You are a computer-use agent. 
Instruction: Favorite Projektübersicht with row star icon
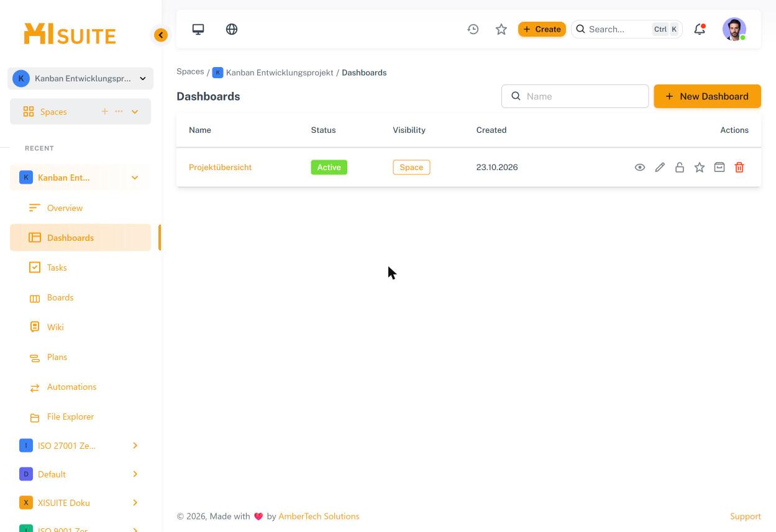700,167
